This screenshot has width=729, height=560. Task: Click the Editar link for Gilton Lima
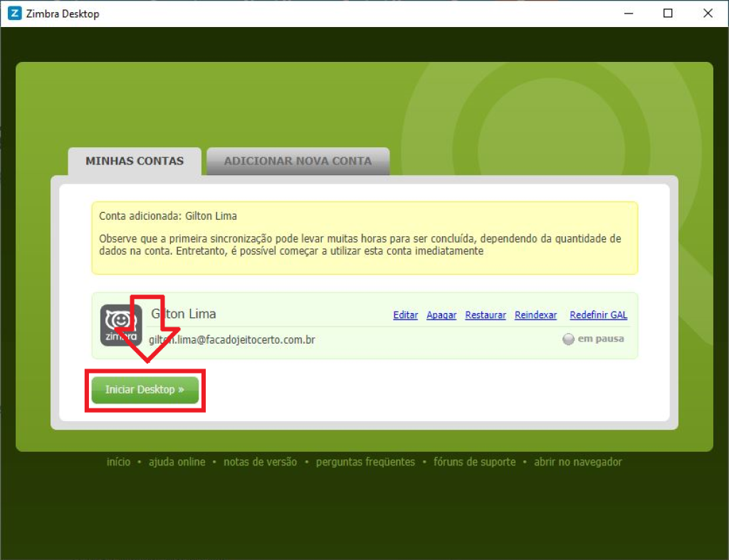405,315
